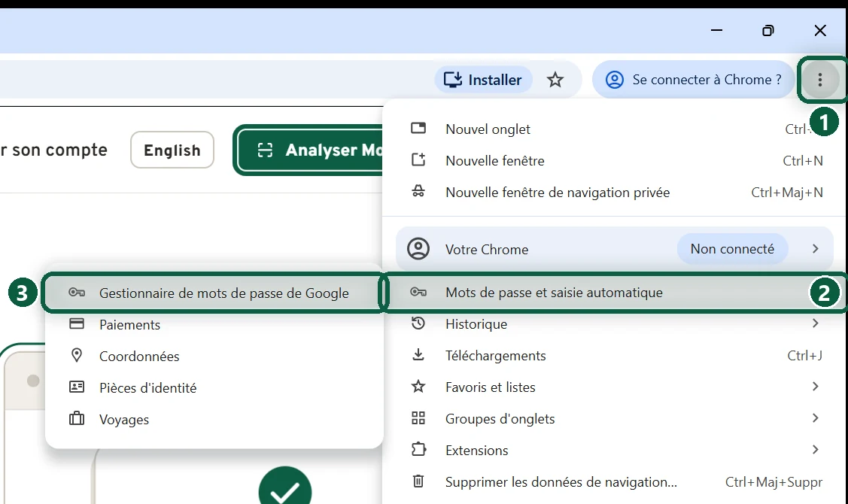
Task: Select Supprimer les données de navigation
Action: click(615, 482)
